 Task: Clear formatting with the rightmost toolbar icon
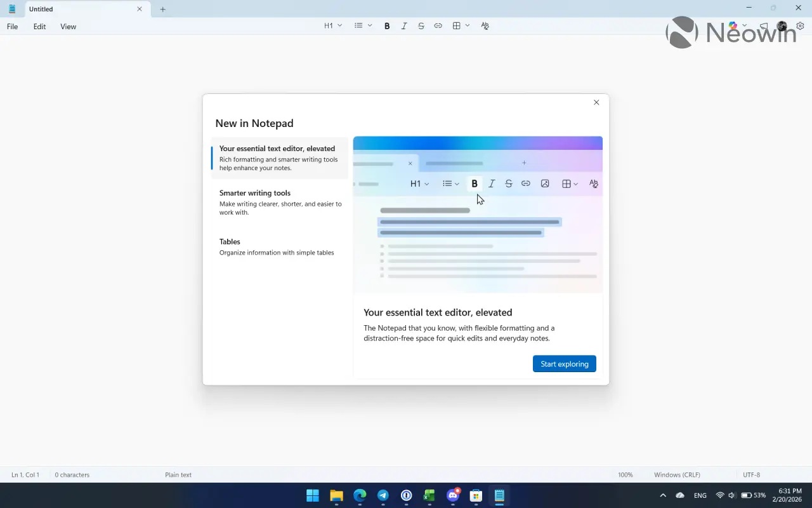[485, 25]
